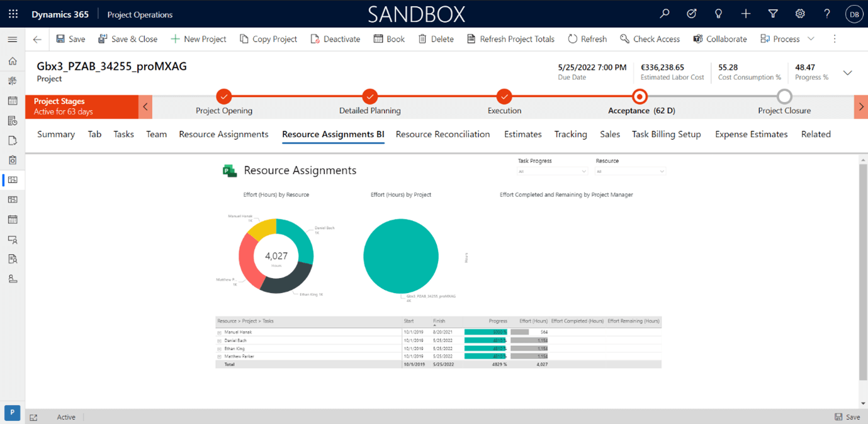
Task: Select the Check Access toolbar icon
Action: tap(650, 38)
